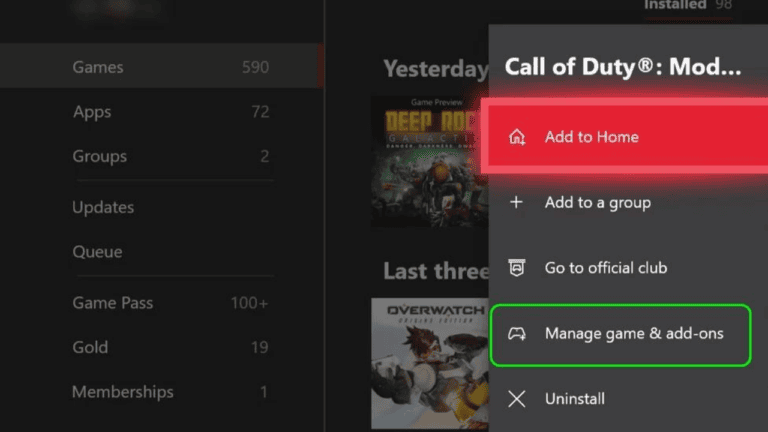Screen dimensions: 768x432
Task: Select Manage game & add-ons
Action: 620,335
